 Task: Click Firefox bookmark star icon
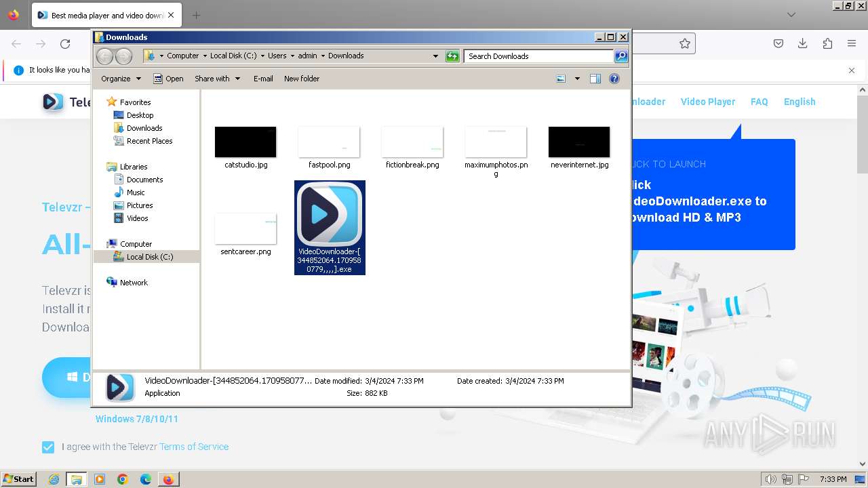point(685,43)
